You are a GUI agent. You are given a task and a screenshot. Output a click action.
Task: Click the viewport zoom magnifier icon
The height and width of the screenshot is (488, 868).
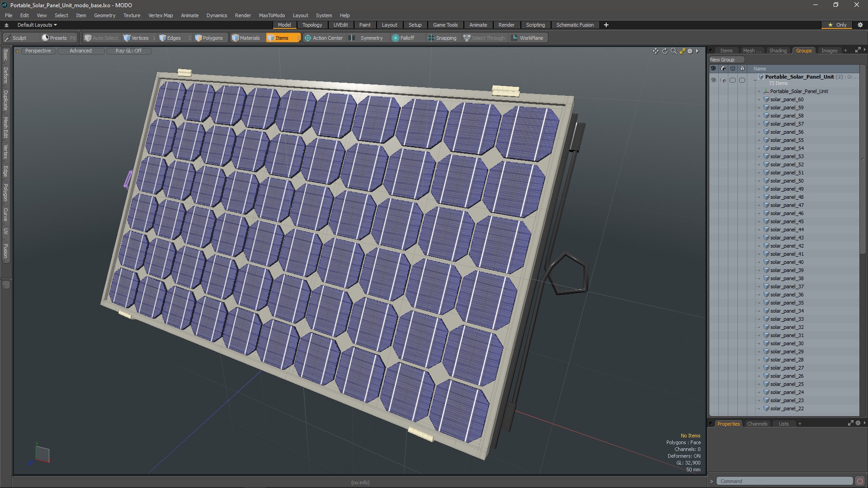(x=674, y=51)
